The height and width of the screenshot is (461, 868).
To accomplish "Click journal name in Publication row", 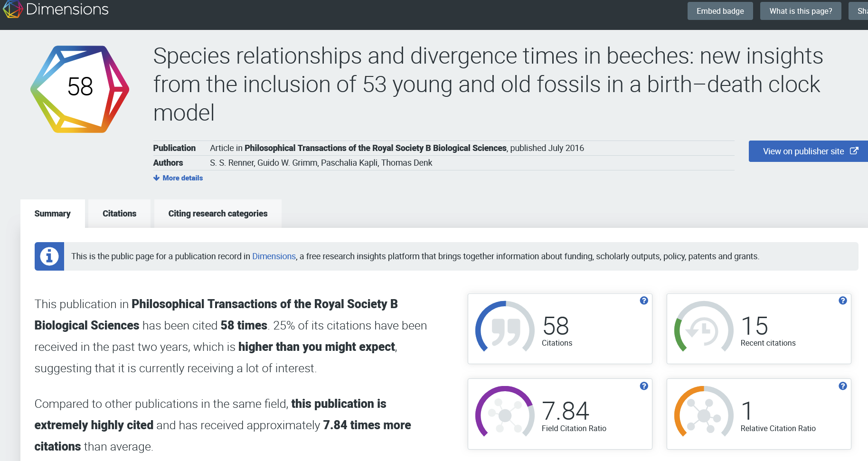I will coord(376,148).
